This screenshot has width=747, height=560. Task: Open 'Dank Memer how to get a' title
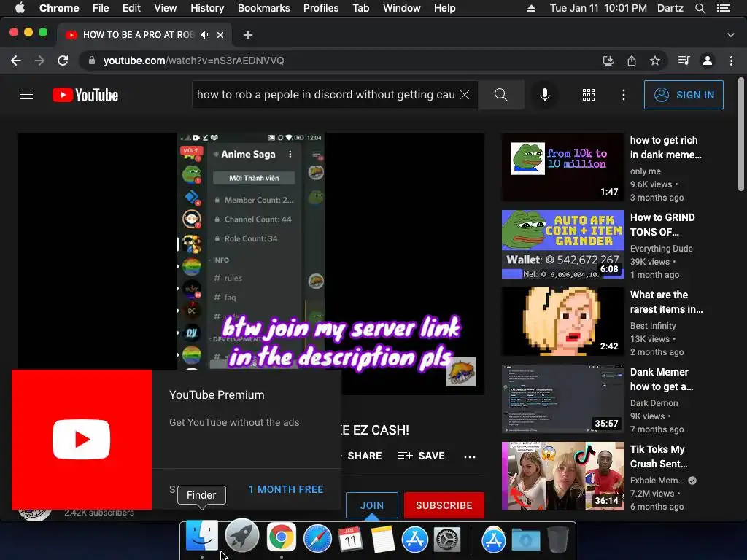[662, 379]
